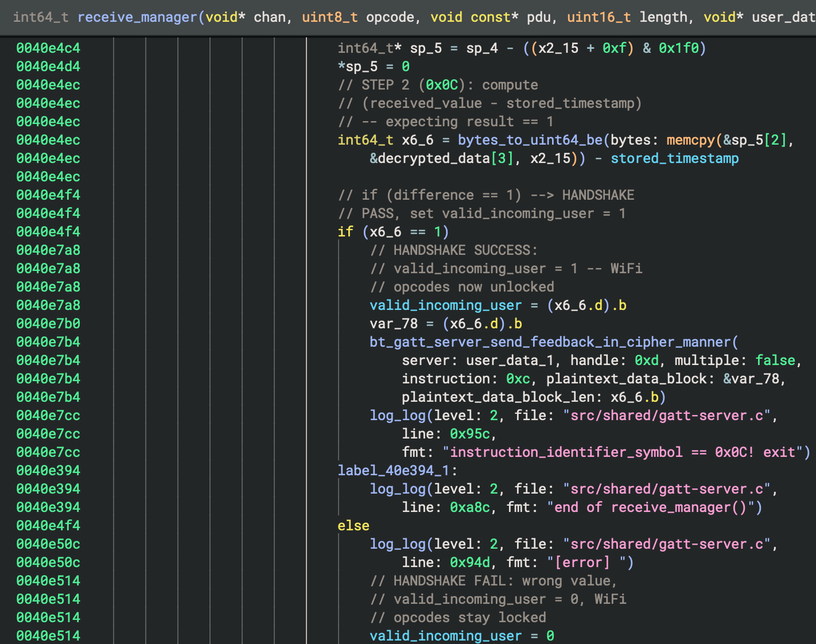Select the sp_4 variable
This screenshot has width=816, height=644.
[x=482, y=48]
